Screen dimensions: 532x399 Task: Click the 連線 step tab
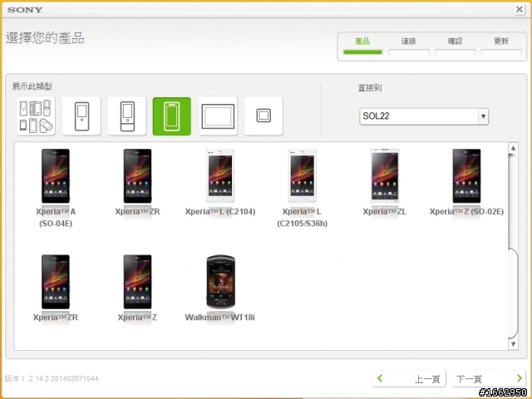tap(409, 47)
